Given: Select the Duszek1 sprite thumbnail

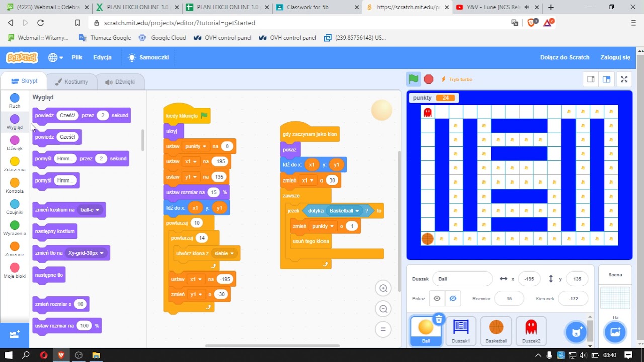Looking at the screenshot, I should pos(461,331).
